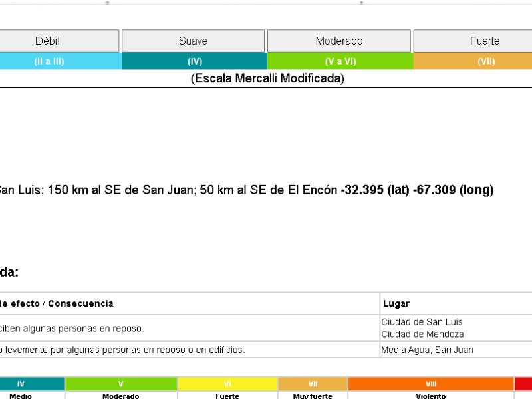
Task: Select the Suave intensity button
Action: 193,41
